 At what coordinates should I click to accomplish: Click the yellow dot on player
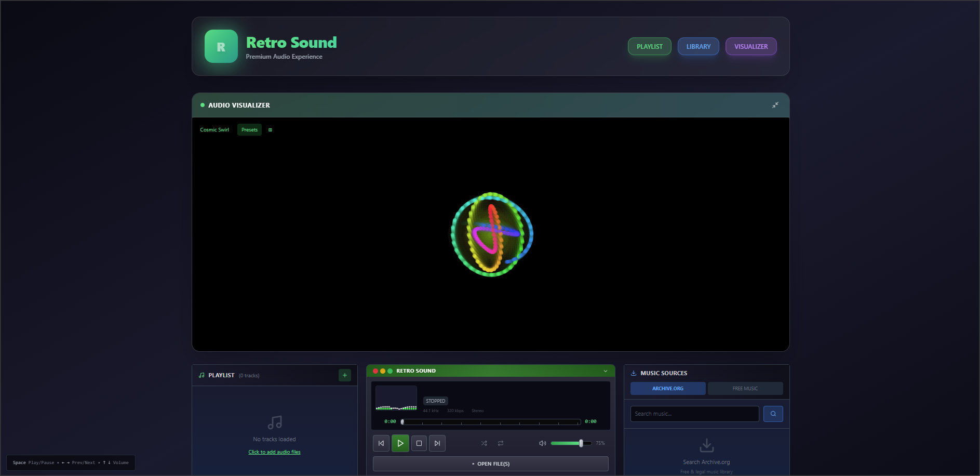click(383, 371)
